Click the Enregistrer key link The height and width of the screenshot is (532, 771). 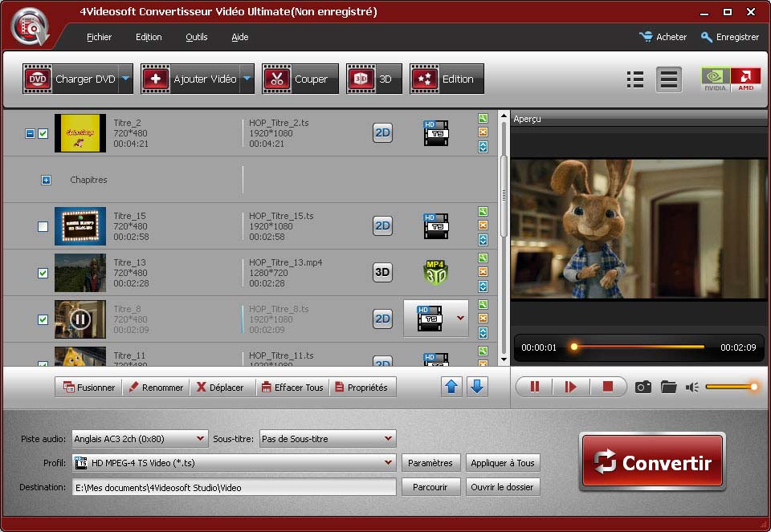[x=730, y=37]
